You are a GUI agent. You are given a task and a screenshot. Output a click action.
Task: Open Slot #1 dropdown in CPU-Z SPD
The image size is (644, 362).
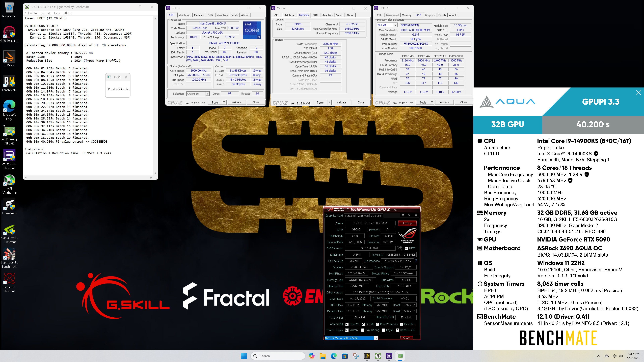click(395, 25)
